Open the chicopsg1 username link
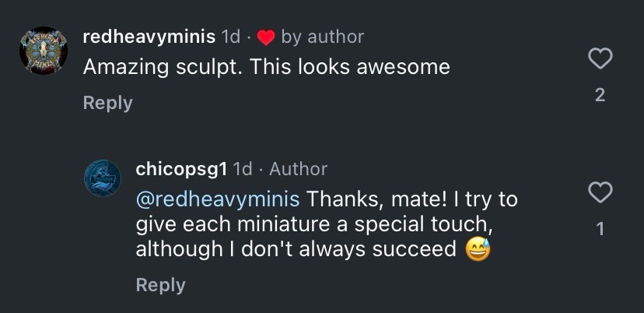Screen dimensions: 644x313 tap(182, 169)
